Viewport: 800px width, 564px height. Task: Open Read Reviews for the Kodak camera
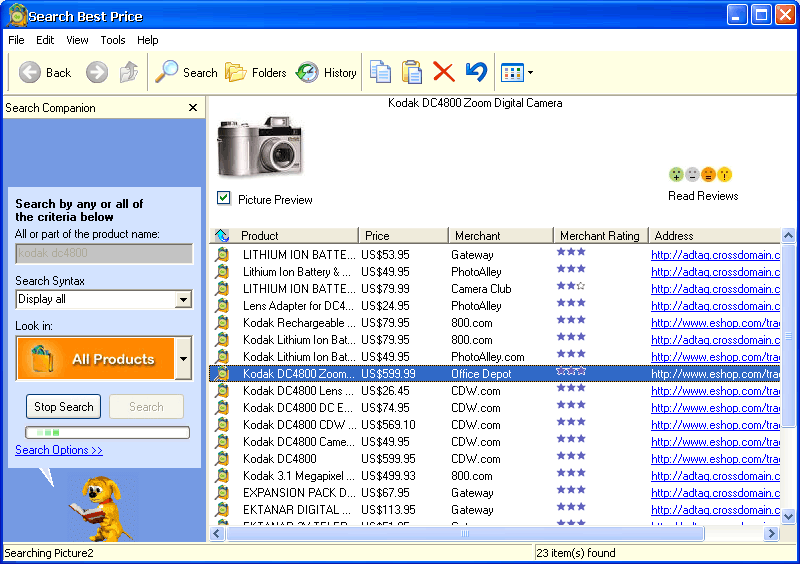point(703,196)
